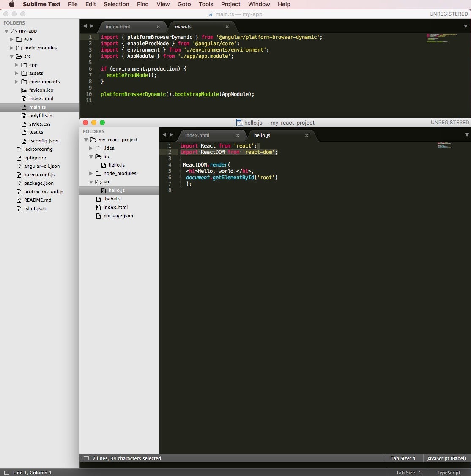Collapse src folder arrow in my-react-project

pyautogui.click(x=91, y=182)
